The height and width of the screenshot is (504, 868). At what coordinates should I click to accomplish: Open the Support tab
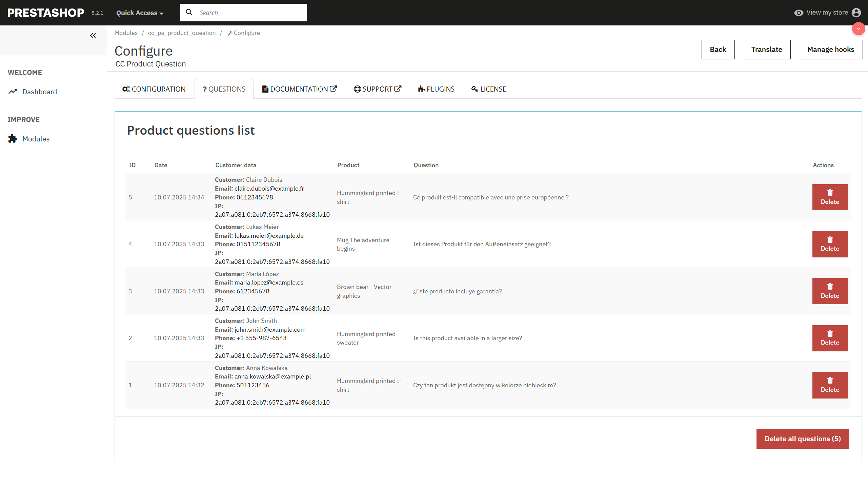[378, 89]
